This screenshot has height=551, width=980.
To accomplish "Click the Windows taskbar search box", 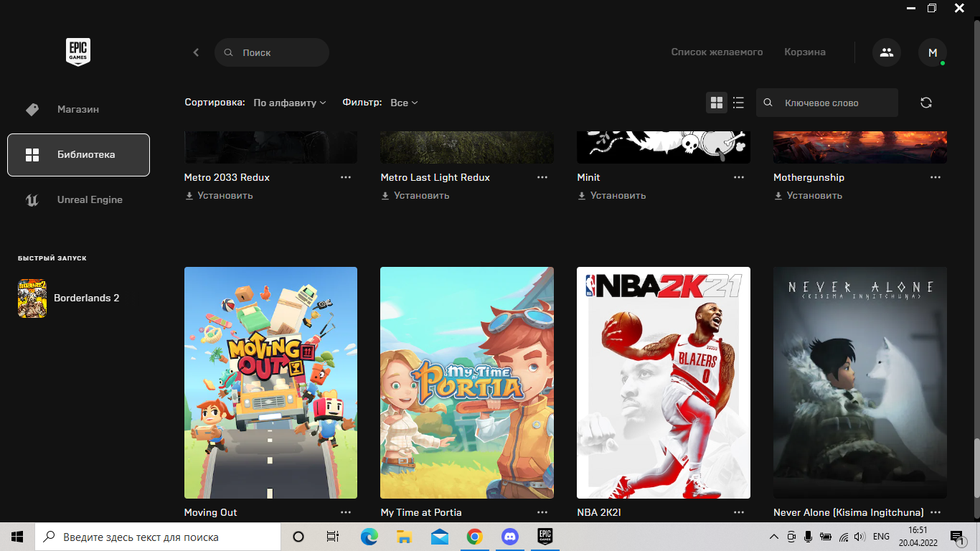I will pos(158,537).
